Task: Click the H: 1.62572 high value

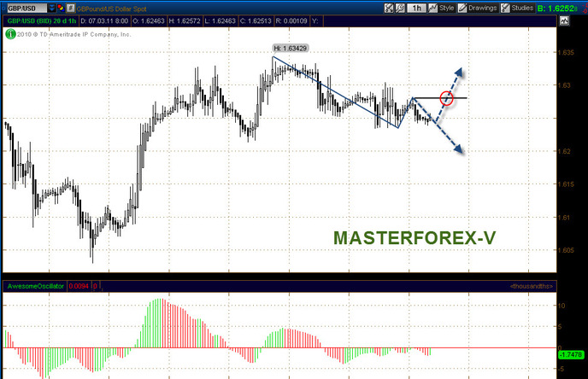Action: [x=185, y=21]
